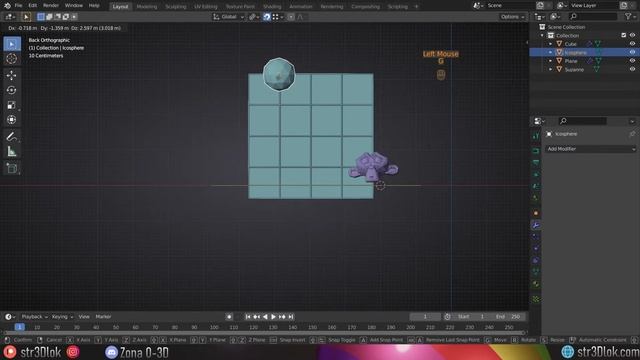Open the Tool properties tab icon
Image resolution: width=640 pixels, height=360 pixels.
click(x=536, y=136)
